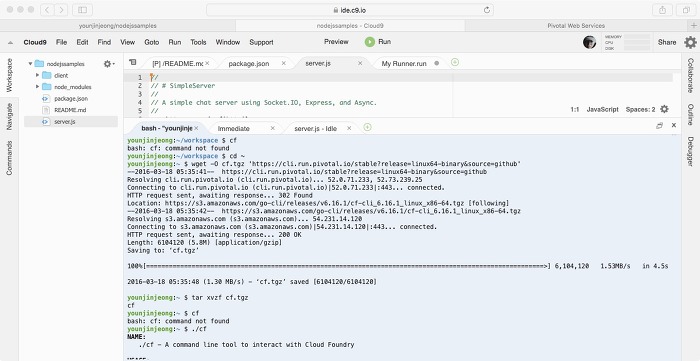Click the Safari share button
Screen dimensions: 700x361
662,10
